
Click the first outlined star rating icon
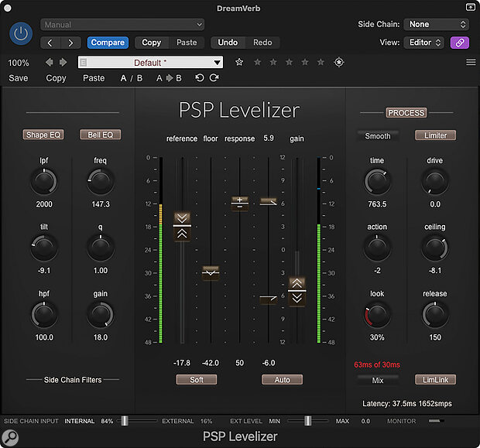pos(239,62)
